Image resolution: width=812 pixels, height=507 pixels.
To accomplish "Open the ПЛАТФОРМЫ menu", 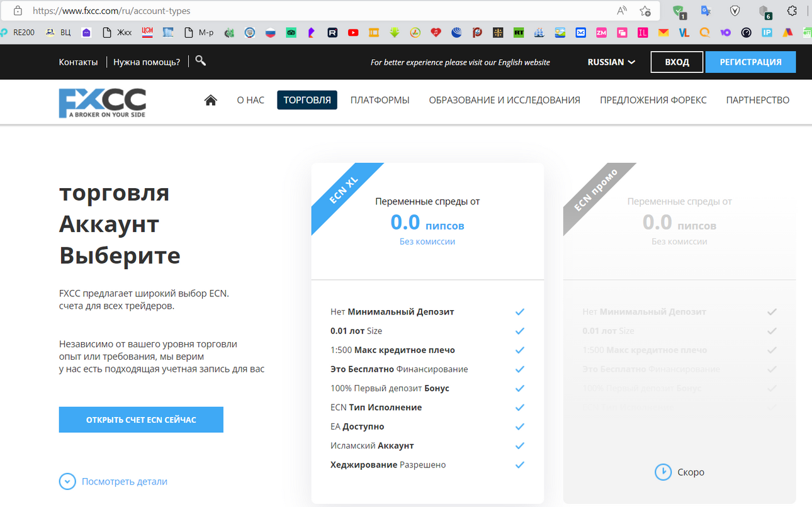I will pyautogui.click(x=380, y=100).
